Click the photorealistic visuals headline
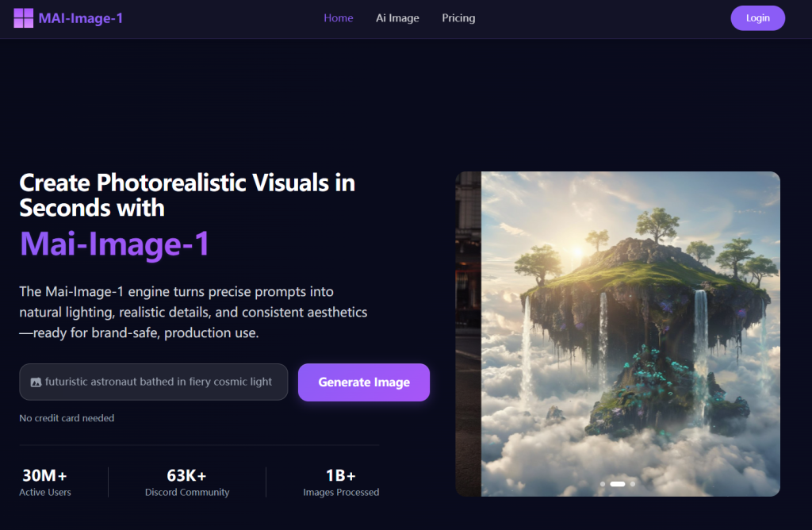Screen dimensions: 812x530 186,195
